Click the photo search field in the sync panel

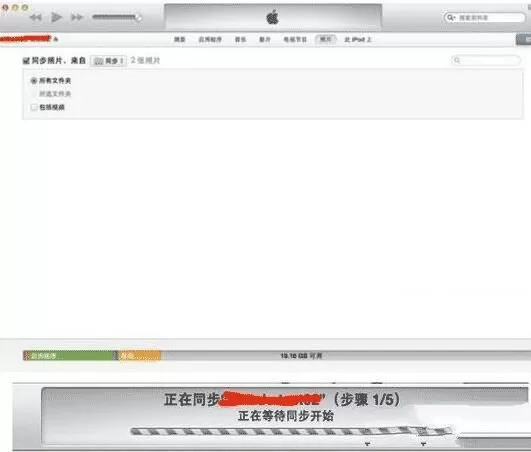click(x=485, y=60)
